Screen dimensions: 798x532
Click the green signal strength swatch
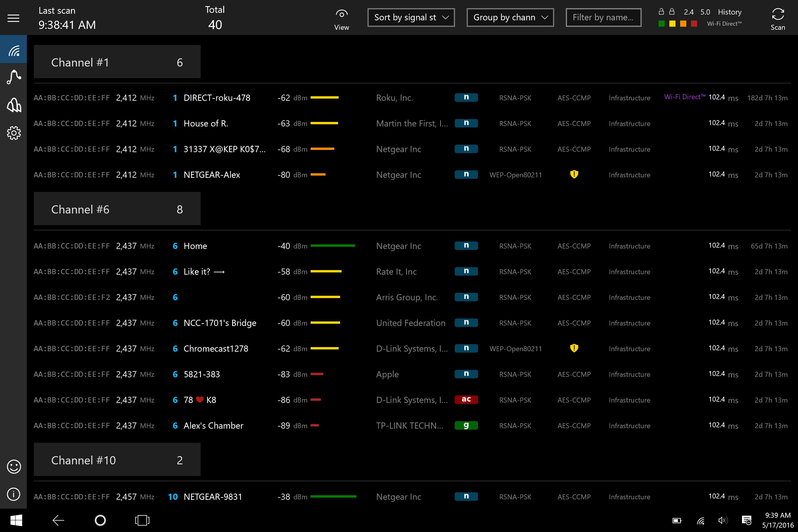[661, 24]
